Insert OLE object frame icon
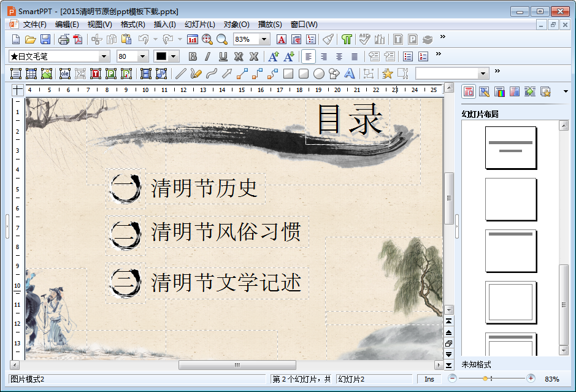576x392 pixels. pyautogui.click(x=64, y=74)
